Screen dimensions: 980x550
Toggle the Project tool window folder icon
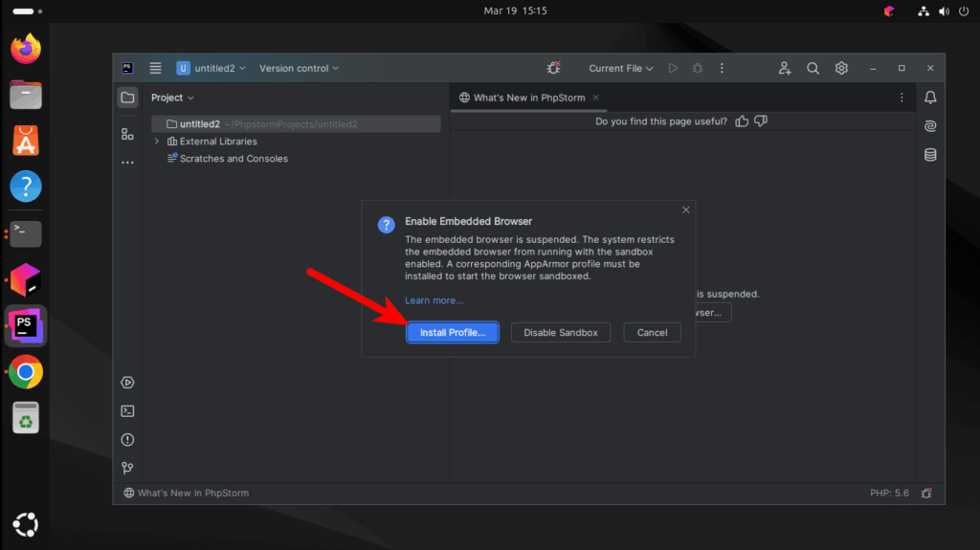127,98
